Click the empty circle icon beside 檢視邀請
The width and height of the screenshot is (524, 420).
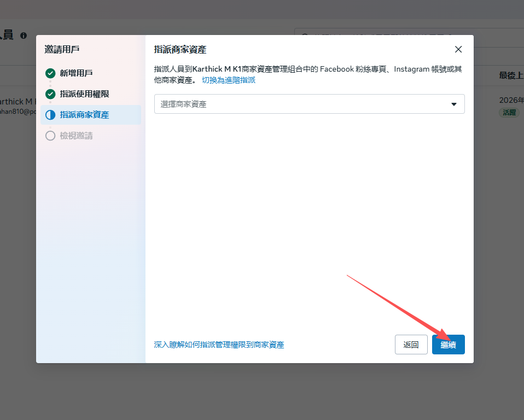50,136
